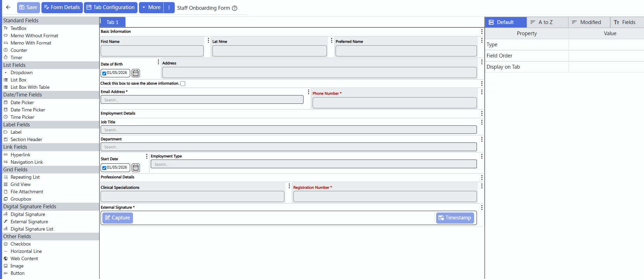The image size is (644, 279).
Task: Pick the Button field type
Action: pyautogui.click(x=17, y=273)
